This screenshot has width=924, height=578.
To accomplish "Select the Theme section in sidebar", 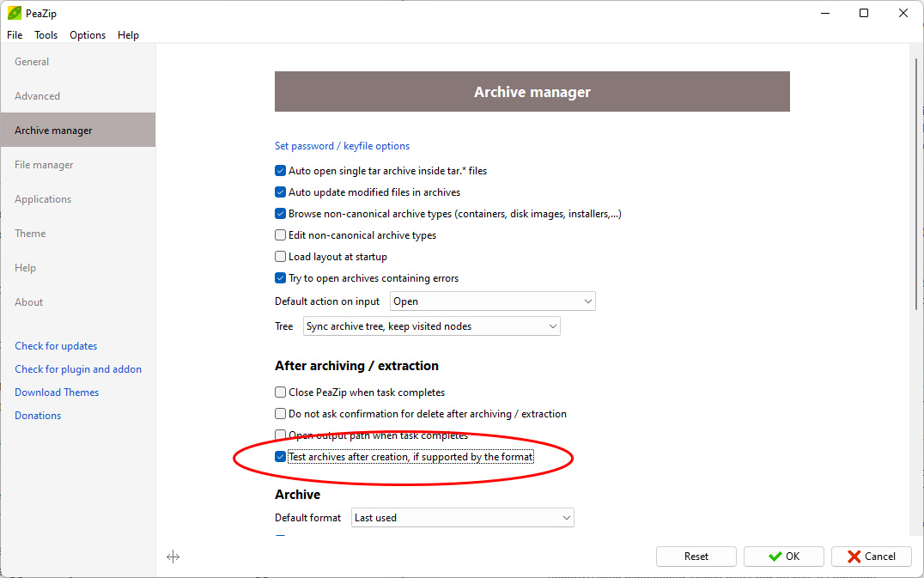I will tap(30, 234).
